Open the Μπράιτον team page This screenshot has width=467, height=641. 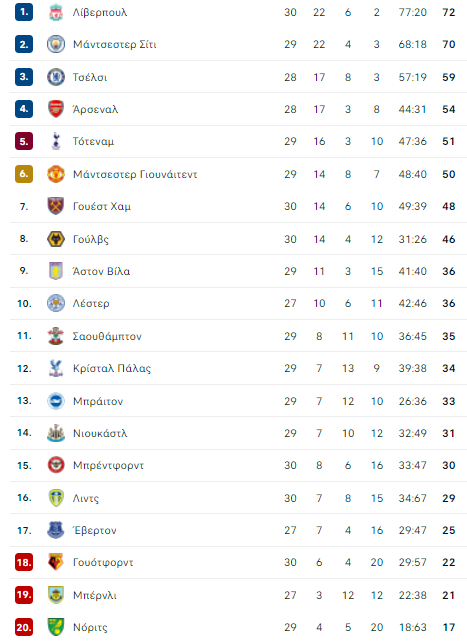(x=98, y=401)
